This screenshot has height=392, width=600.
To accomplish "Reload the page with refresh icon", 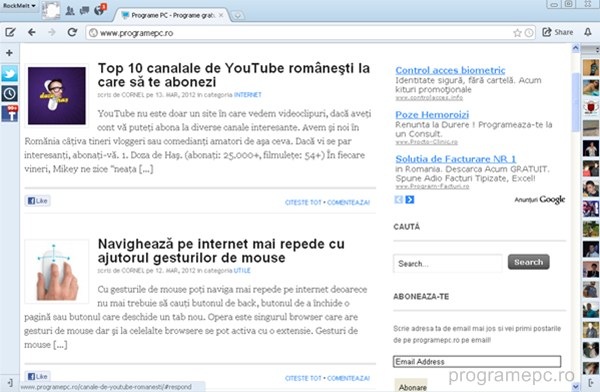I will (x=72, y=32).
